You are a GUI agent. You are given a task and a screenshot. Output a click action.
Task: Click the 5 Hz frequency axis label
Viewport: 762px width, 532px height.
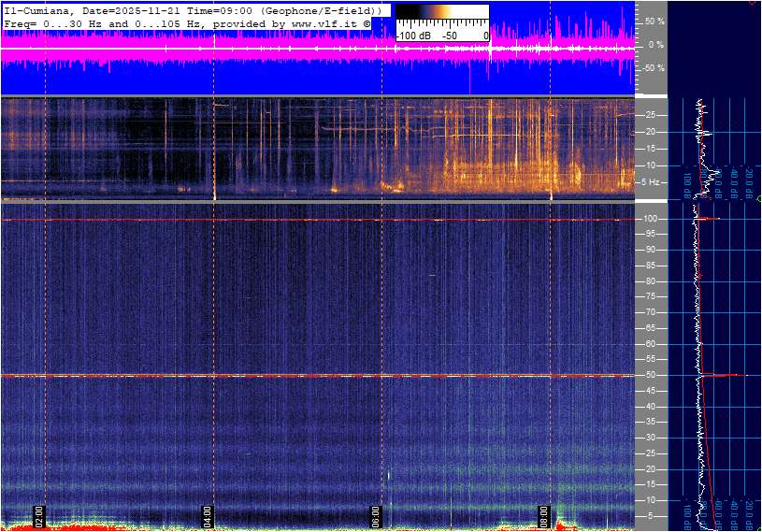pyautogui.click(x=653, y=182)
